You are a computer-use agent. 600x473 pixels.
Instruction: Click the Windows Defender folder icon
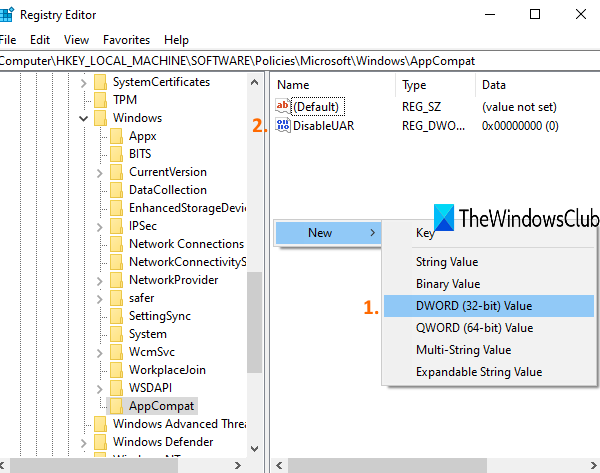point(101,442)
